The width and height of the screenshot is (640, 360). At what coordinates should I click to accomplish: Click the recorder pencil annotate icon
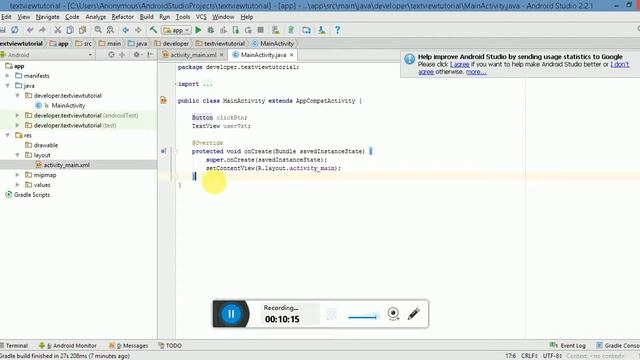[413, 313]
